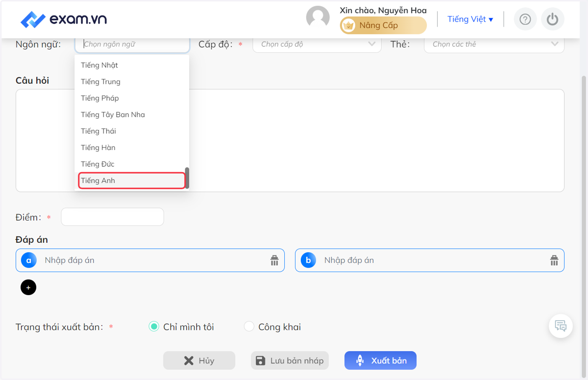Choose Tiếng Trung from the list

(132, 82)
